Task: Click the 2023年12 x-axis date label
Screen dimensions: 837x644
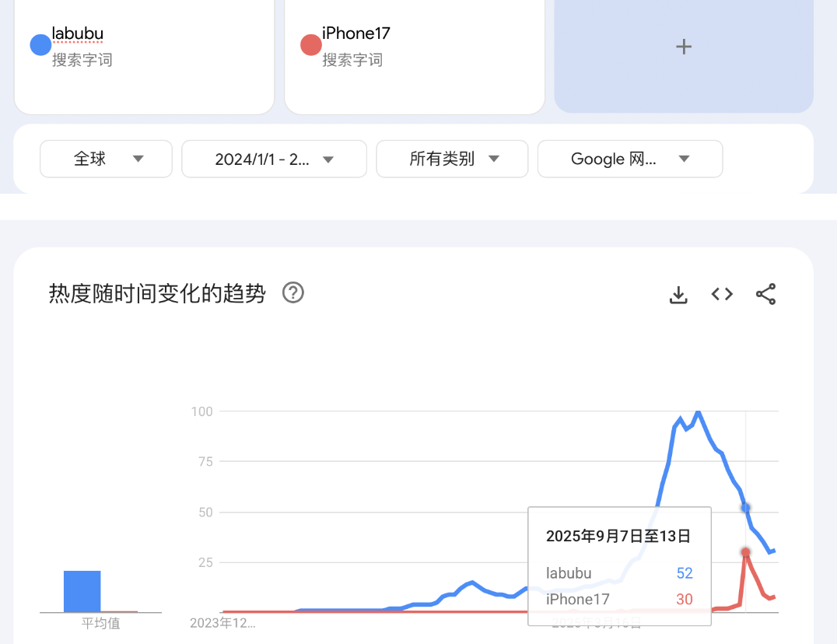Action: (x=222, y=623)
